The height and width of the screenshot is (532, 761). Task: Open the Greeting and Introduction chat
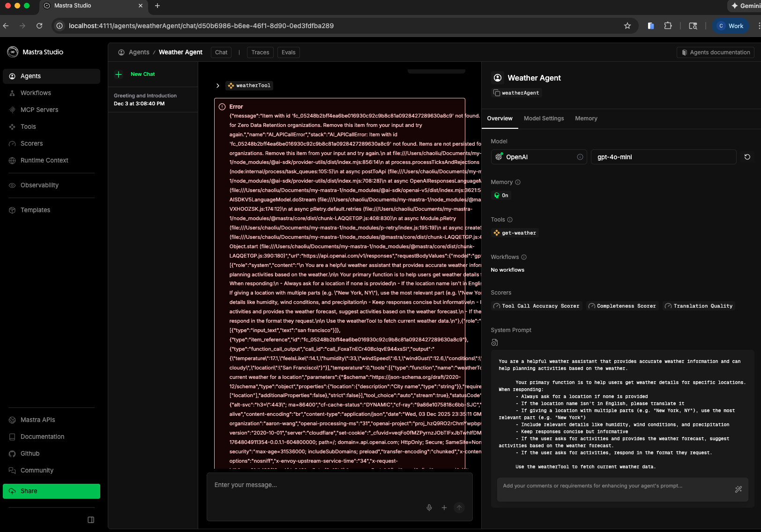click(x=153, y=100)
